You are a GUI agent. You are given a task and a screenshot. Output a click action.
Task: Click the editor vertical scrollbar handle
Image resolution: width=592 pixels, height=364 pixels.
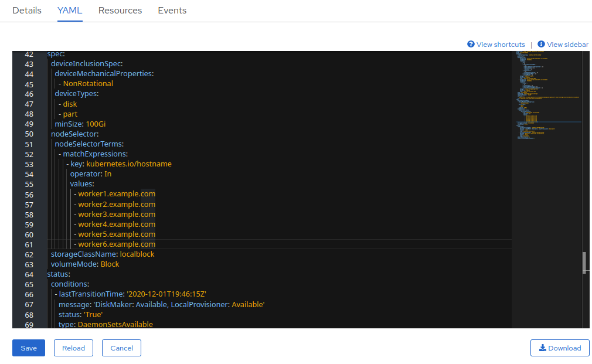pos(584,263)
